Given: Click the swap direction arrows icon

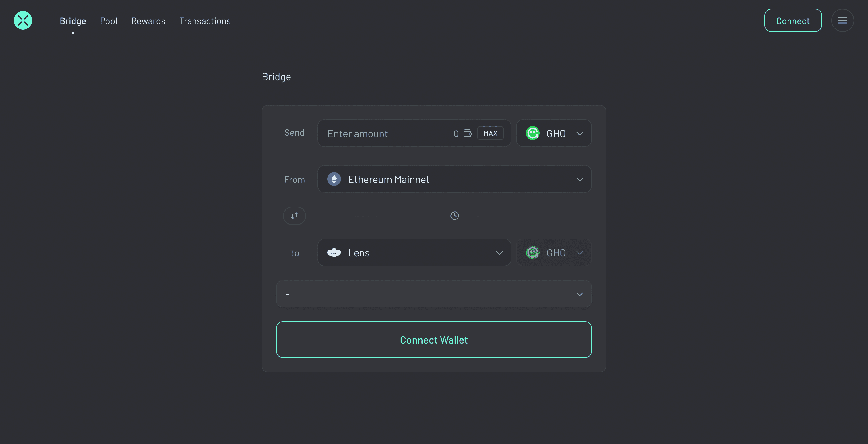Looking at the screenshot, I should [x=294, y=215].
